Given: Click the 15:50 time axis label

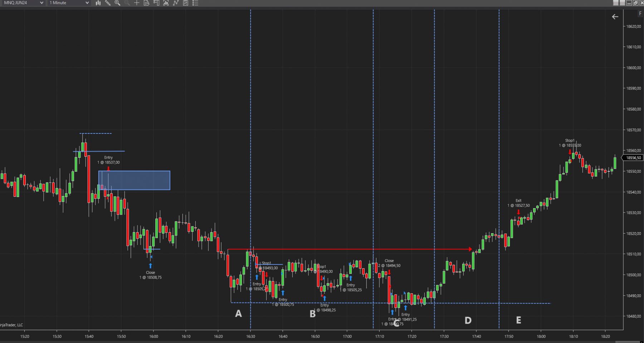Looking at the screenshot, I should 121,337.
